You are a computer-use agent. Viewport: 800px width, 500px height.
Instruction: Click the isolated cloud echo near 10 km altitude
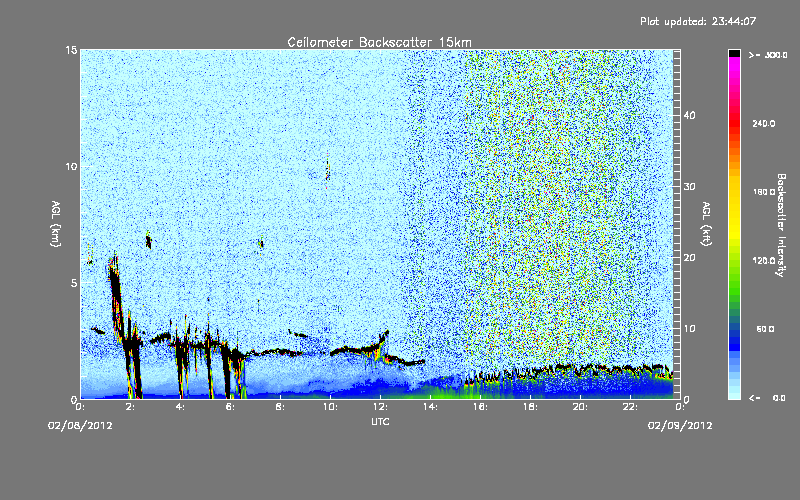point(328,170)
